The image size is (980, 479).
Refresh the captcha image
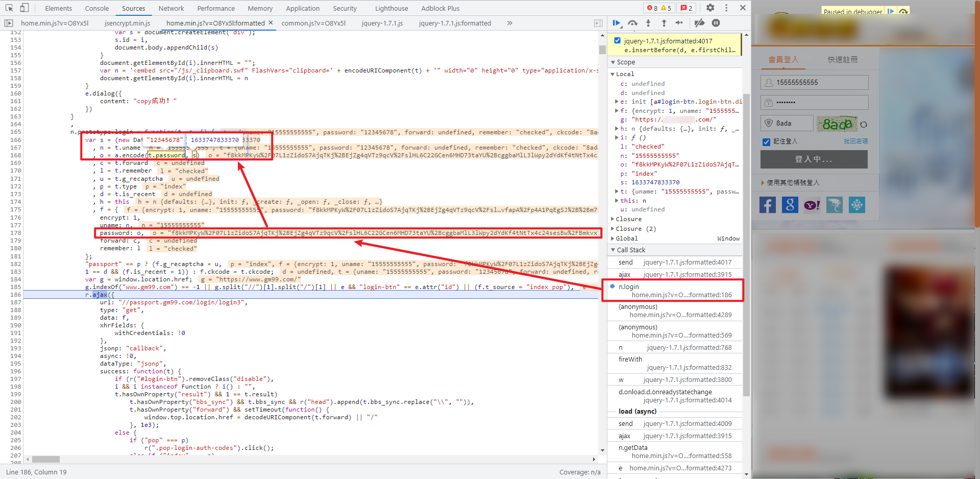864,124
